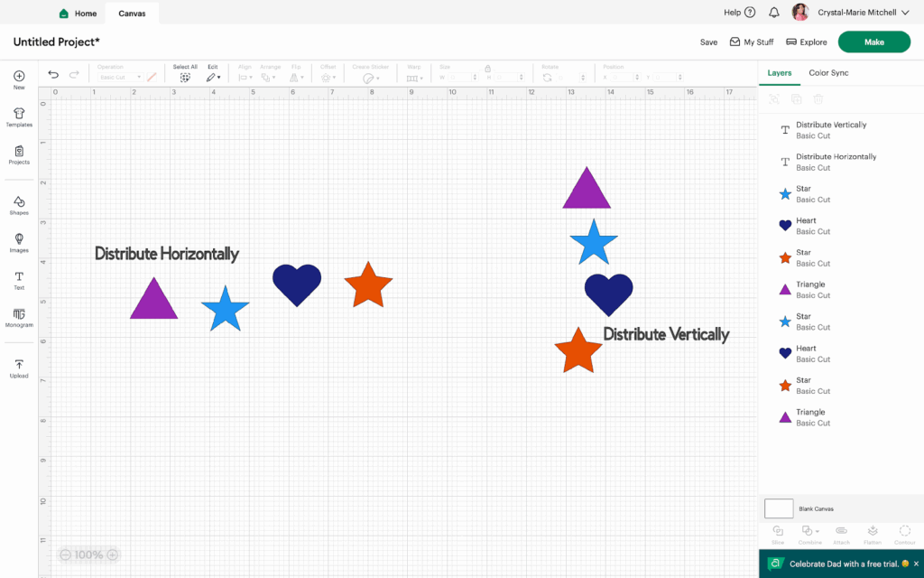Click the Upload icon

(19, 364)
